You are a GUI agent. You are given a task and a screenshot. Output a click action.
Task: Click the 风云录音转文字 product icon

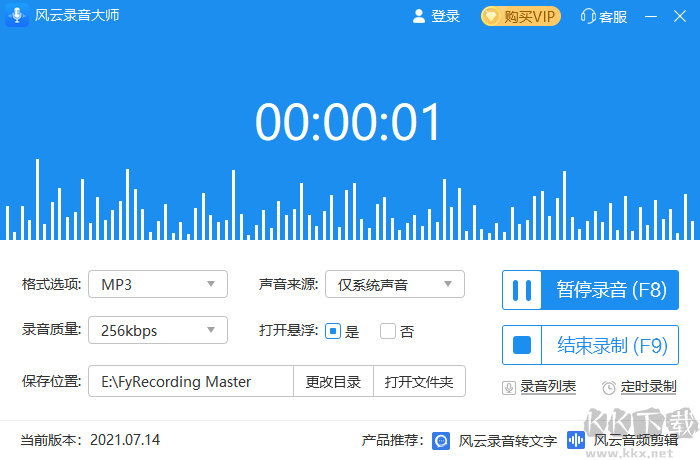point(441,441)
